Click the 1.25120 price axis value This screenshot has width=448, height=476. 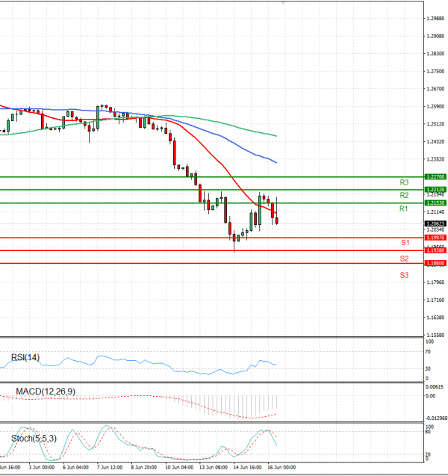pyautogui.click(x=435, y=124)
